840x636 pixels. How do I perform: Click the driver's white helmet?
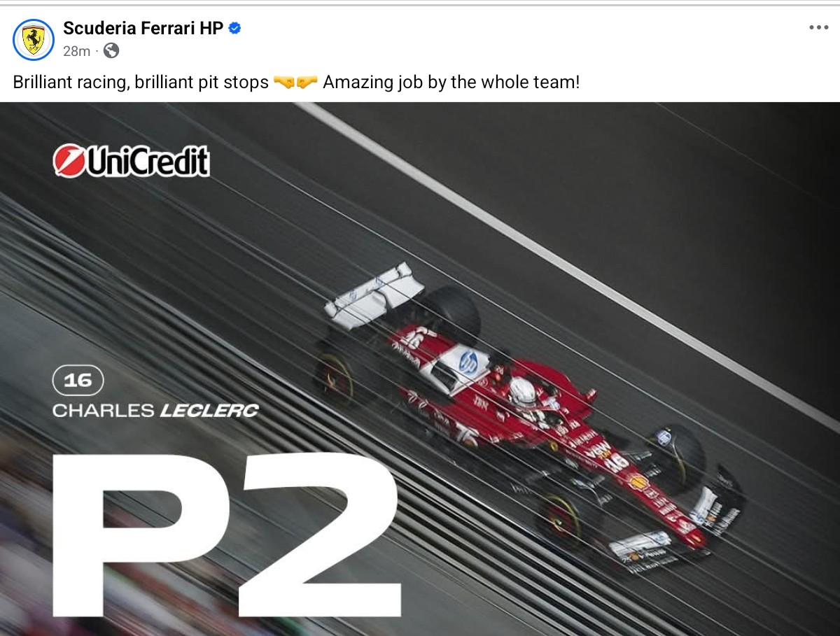(x=522, y=392)
